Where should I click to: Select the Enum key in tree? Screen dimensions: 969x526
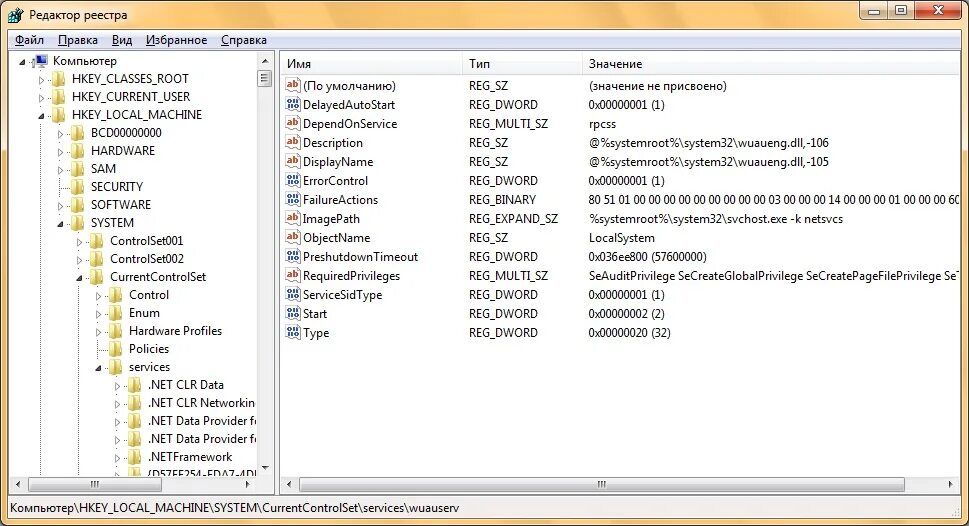144,313
